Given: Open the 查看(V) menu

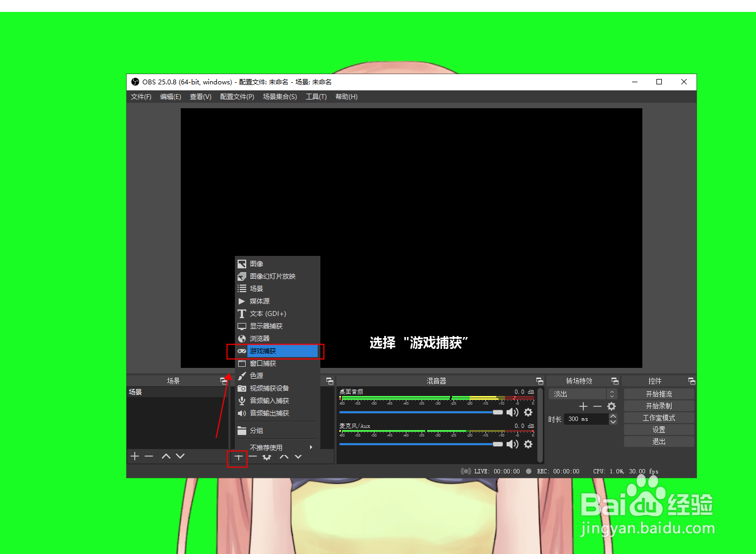Looking at the screenshot, I should 201,97.
